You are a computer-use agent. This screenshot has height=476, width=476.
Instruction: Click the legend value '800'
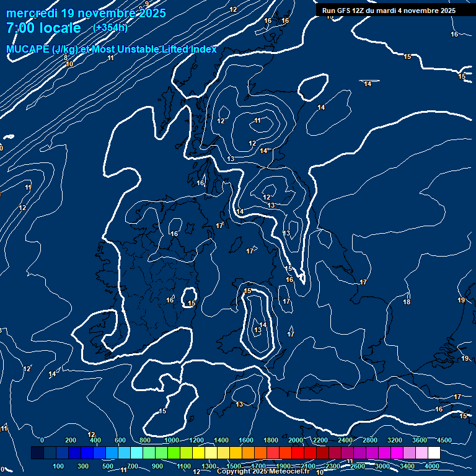point(145,440)
